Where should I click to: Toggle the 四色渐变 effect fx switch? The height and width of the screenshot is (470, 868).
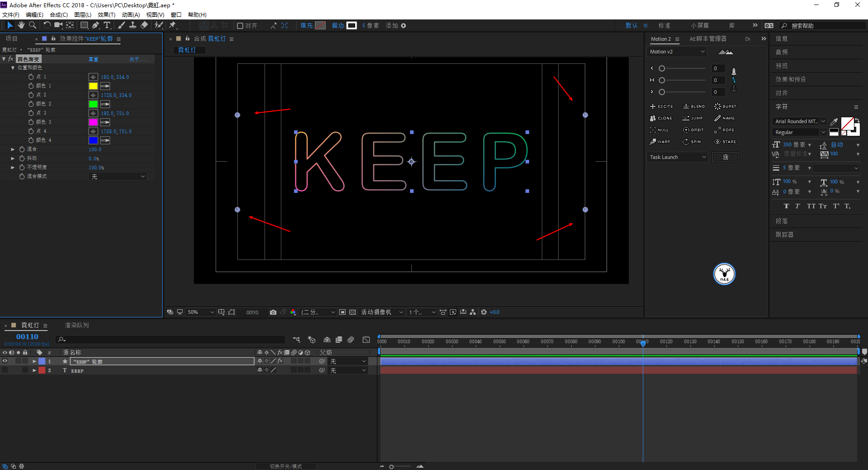coord(11,59)
